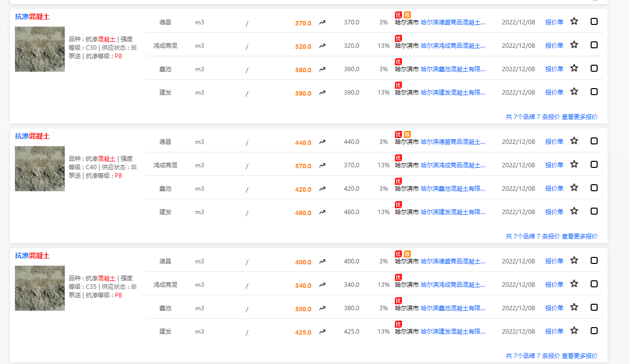Expand more quotes under C30 product
Screen dimensions: 629x364
(580, 117)
